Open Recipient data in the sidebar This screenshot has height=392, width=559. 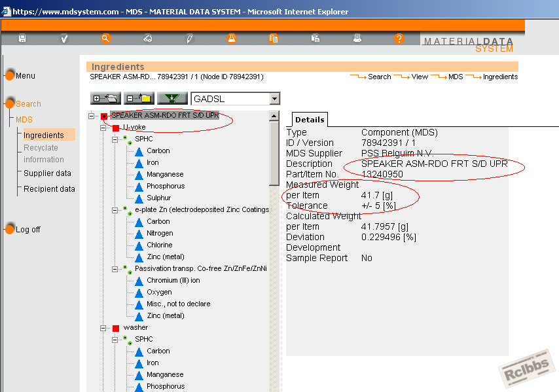pyautogui.click(x=49, y=189)
